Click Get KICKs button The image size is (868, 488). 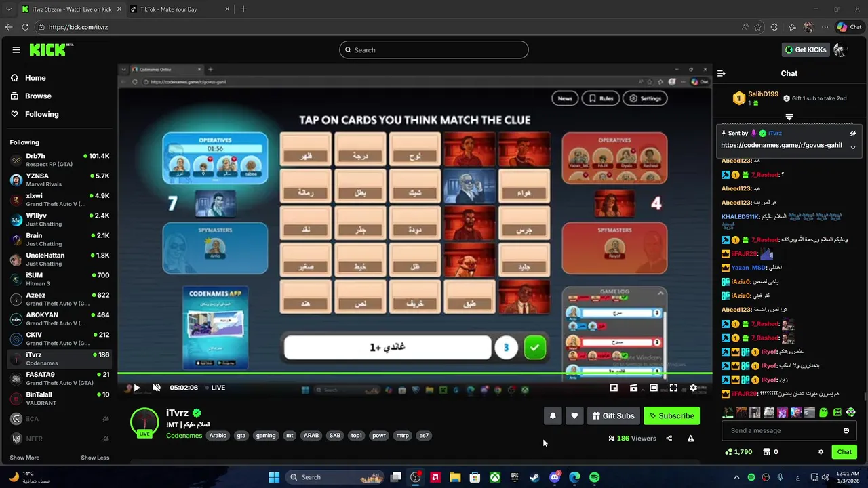point(805,49)
